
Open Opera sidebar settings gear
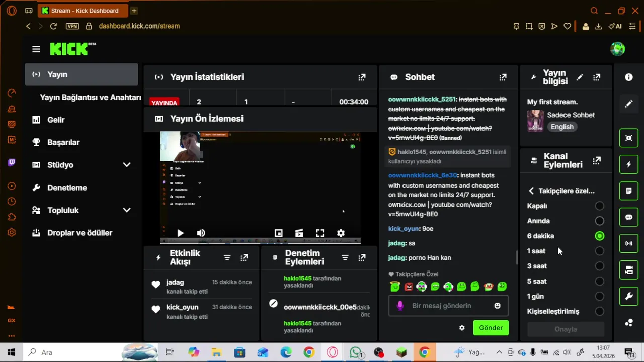12,232
